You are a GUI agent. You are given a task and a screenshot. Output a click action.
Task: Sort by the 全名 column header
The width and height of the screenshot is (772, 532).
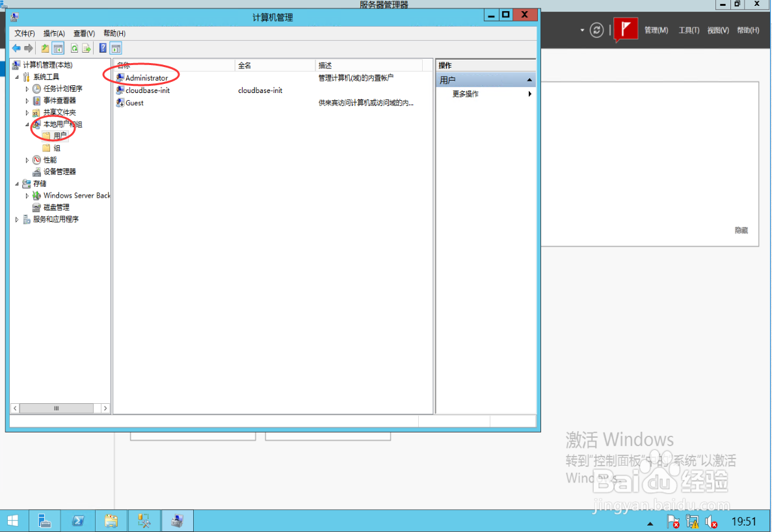[x=275, y=66]
